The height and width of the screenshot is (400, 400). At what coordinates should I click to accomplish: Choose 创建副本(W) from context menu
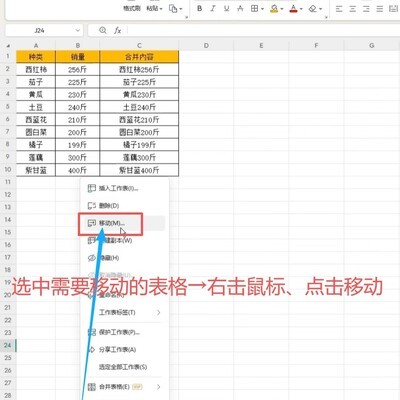tap(123, 241)
